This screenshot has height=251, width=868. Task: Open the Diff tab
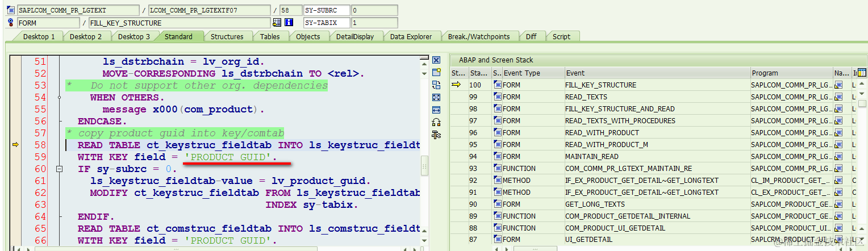(x=531, y=36)
